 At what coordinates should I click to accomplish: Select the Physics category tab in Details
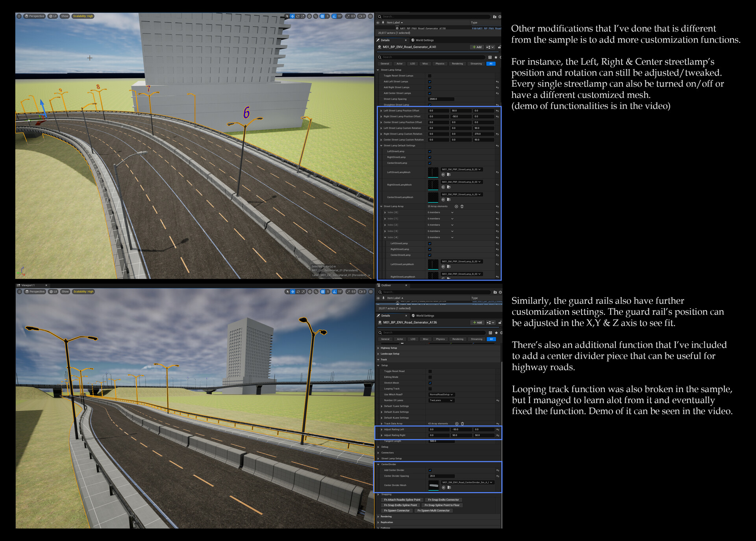tap(440, 63)
